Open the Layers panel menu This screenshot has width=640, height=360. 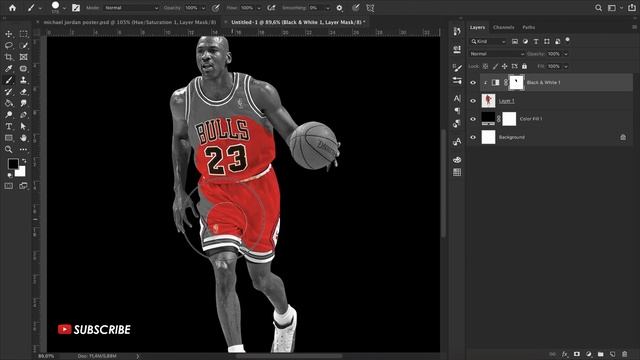coord(634,27)
